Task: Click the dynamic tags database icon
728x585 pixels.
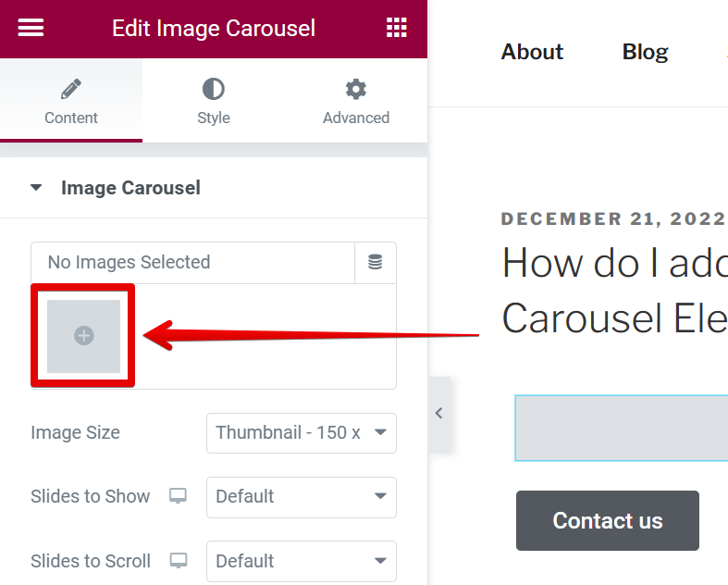Action: (376, 263)
